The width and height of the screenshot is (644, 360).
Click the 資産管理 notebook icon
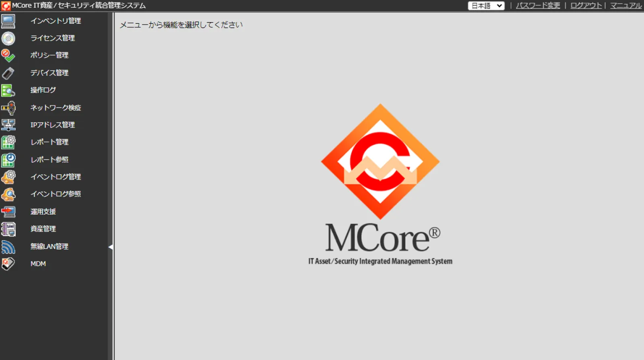pyautogui.click(x=8, y=229)
